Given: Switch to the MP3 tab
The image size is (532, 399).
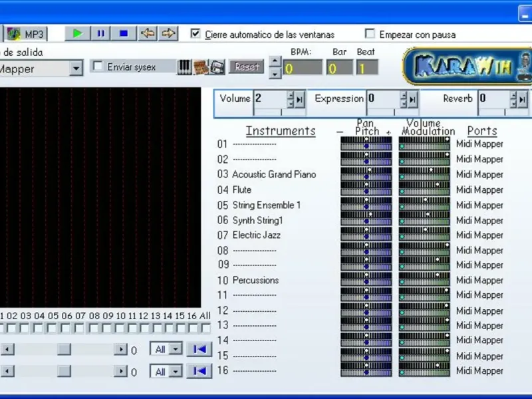Looking at the screenshot, I should pos(27,34).
